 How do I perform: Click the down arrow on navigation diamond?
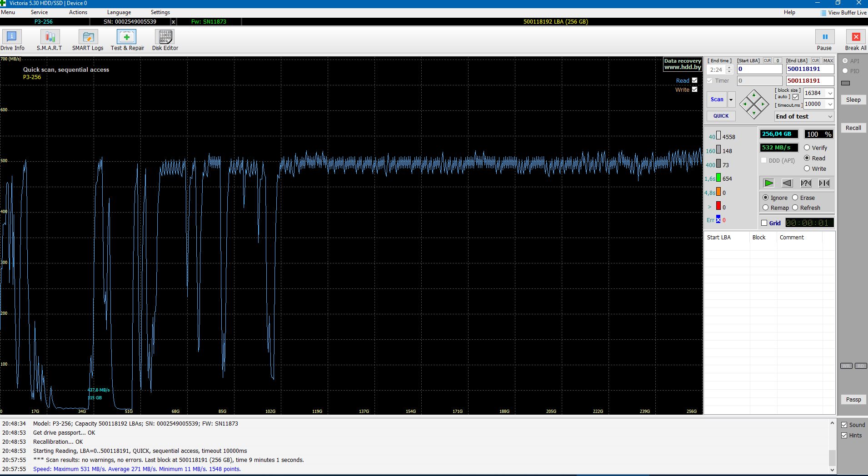[x=754, y=113]
